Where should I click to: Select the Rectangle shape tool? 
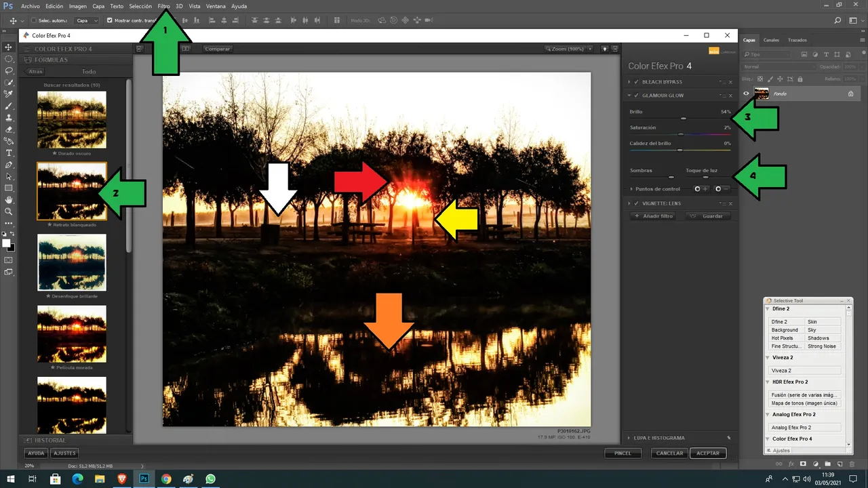click(x=9, y=188)
